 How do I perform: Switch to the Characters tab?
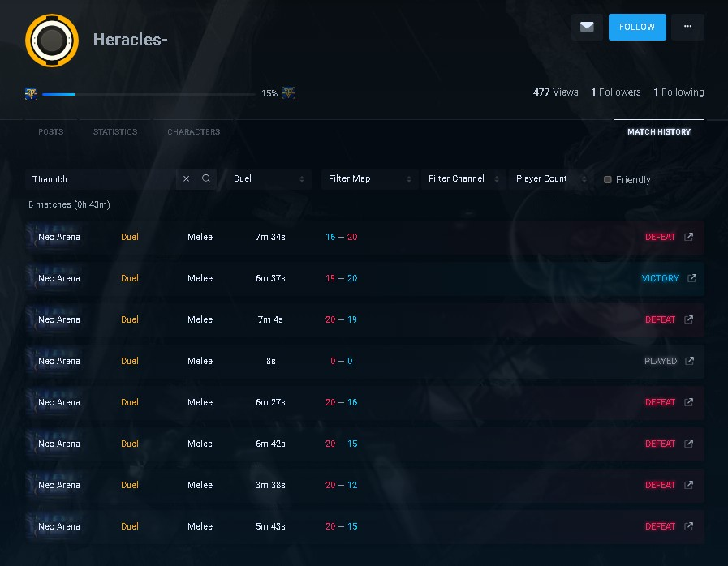coord(193,132)
